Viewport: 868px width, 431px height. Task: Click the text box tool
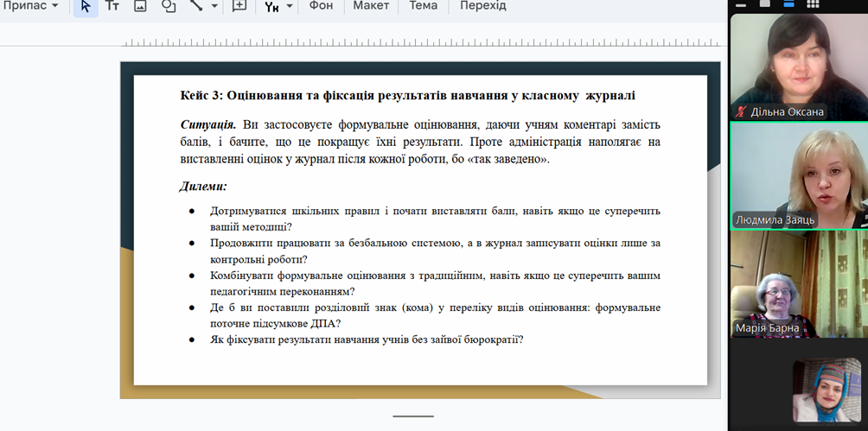click(112, 6)
